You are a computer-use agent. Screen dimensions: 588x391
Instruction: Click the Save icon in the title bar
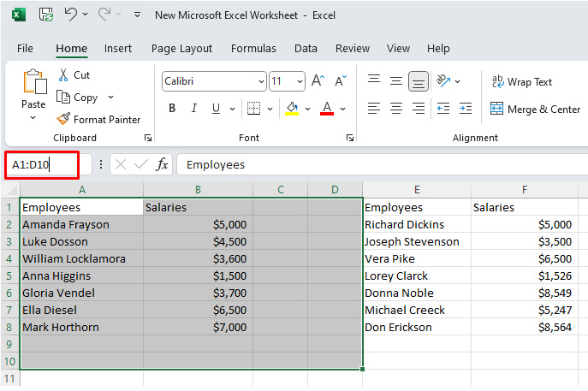(x=45, y=15)
